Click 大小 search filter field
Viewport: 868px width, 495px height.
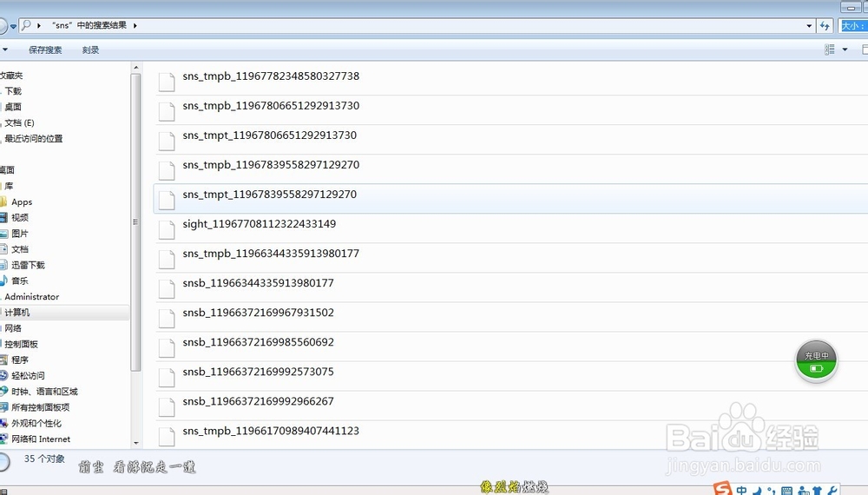(x=854, y=25)
